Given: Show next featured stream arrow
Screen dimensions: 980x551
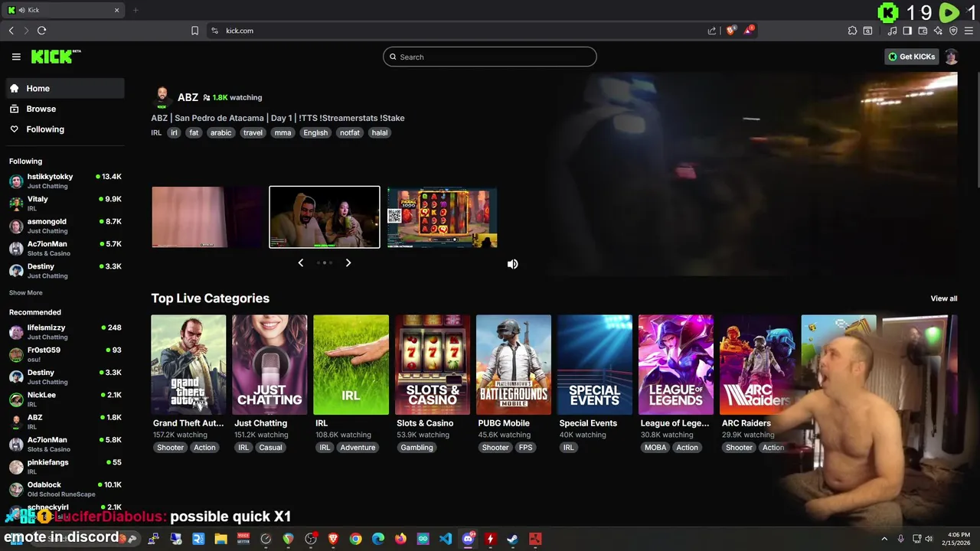Looking at the screenshot, I should pos(348,262).
